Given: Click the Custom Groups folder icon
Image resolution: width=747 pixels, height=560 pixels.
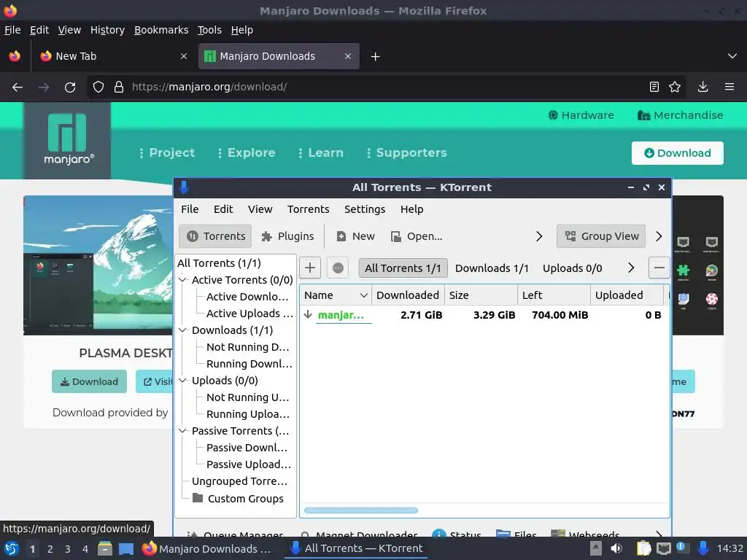Looking at the screenshot, I should point(198,498).
